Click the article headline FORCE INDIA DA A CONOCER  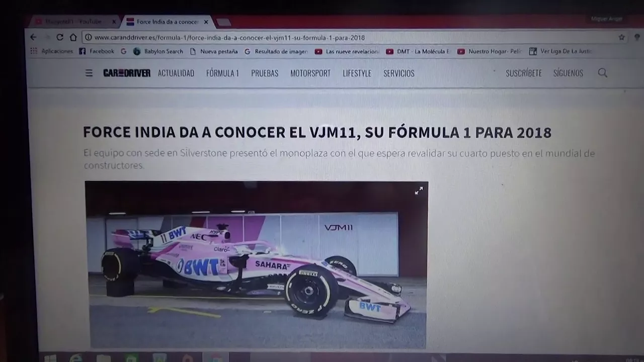coord(317,132)
